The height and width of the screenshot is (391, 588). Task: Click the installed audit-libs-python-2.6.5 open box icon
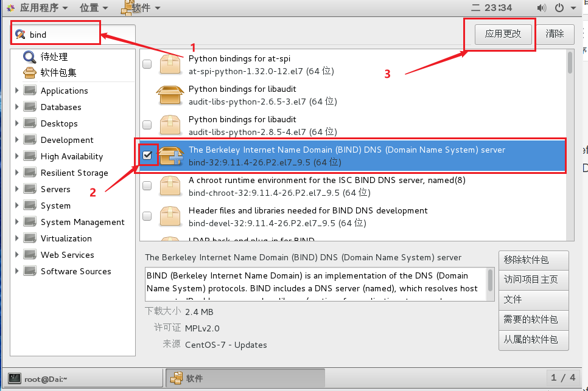click(x=170, y=95)
